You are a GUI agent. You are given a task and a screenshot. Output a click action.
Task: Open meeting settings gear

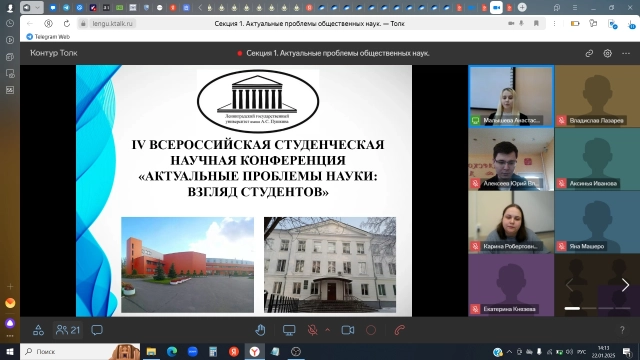point(607,53)
